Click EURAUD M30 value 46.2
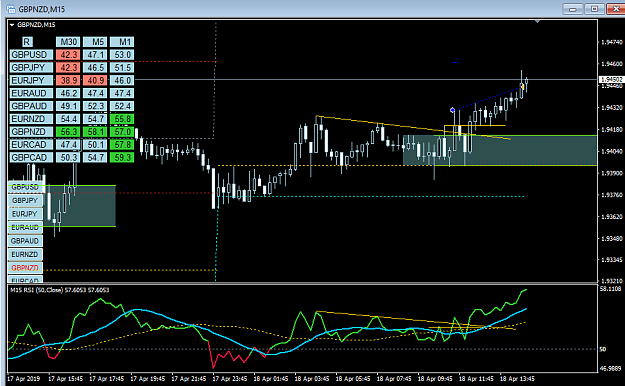Screen dimensions: 625x386 [68, 93]
